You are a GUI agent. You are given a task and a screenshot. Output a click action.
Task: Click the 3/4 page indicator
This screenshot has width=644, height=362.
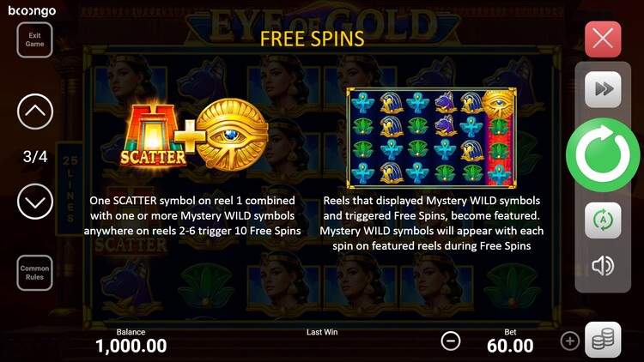(x=35, y=156)
